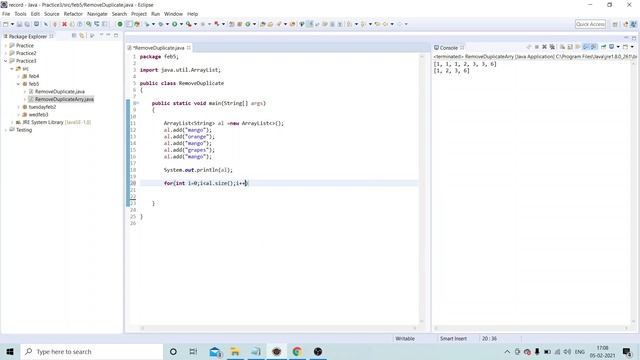Open File Explorer from the taskbar
The image size is (640, 360).
(235, 351)
